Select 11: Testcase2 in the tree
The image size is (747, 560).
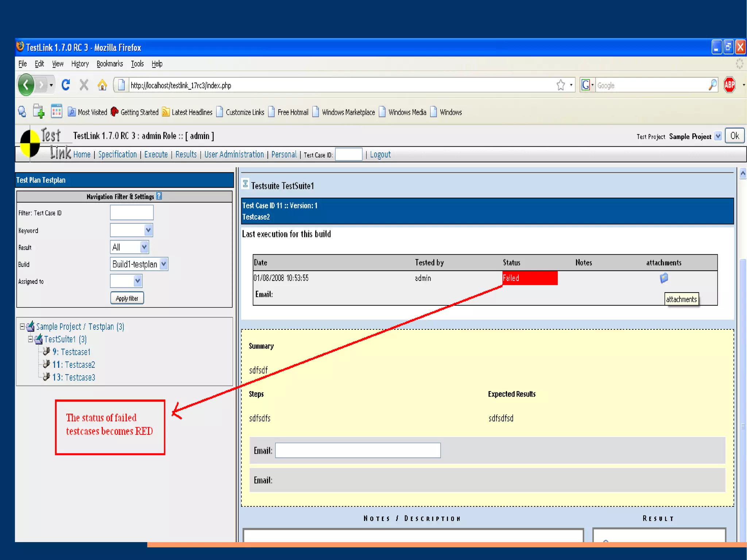pos(74,364)
